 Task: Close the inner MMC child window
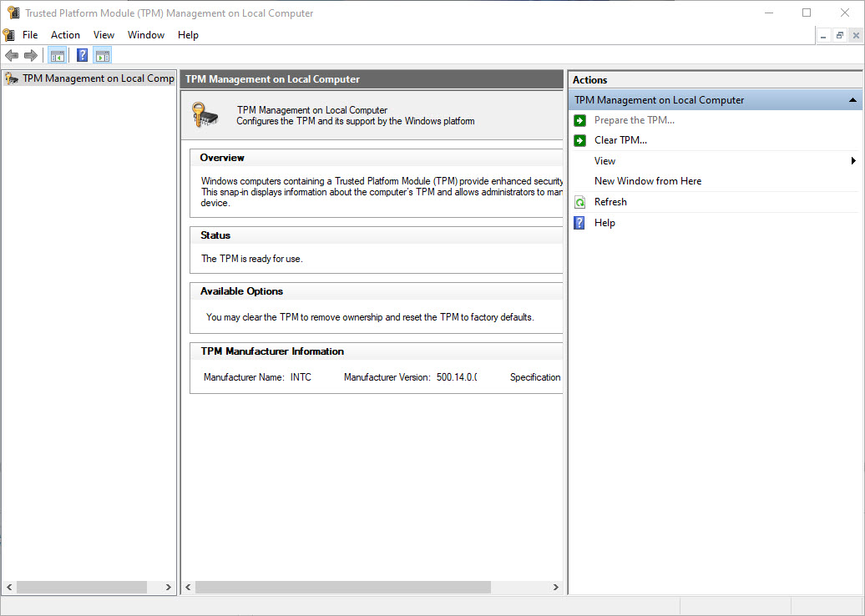click(x=856, y=36)
